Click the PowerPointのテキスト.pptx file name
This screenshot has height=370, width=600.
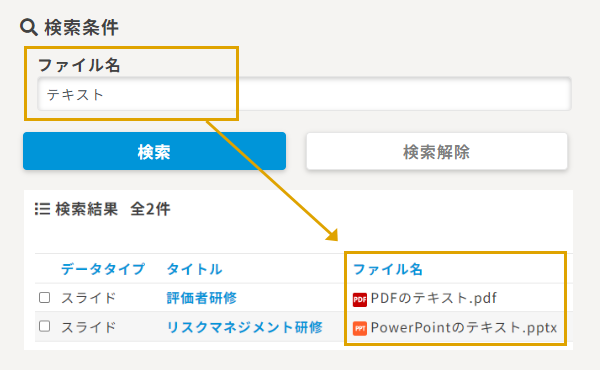(464, 328)
